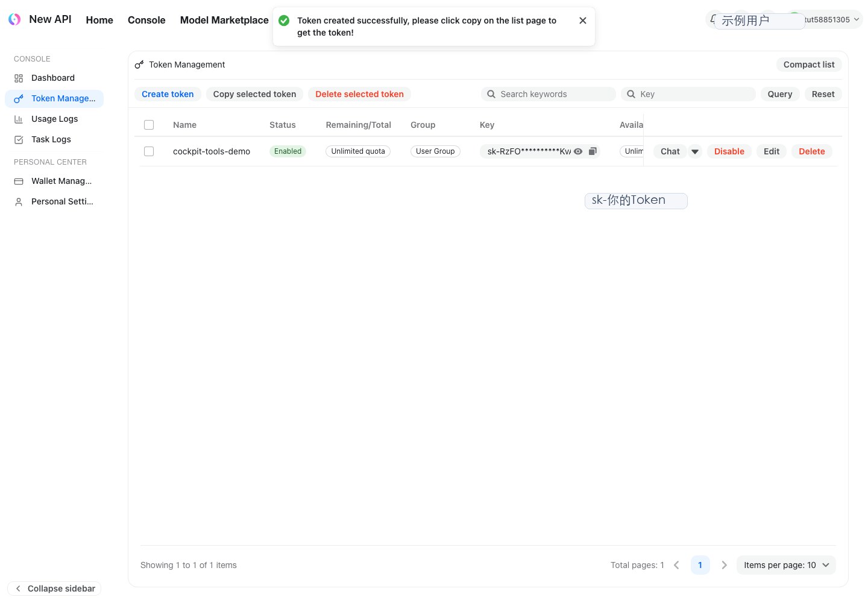Screen dimensions: 868x603
Task: Click the New API logo icon
Action: (x=14, y=19)
